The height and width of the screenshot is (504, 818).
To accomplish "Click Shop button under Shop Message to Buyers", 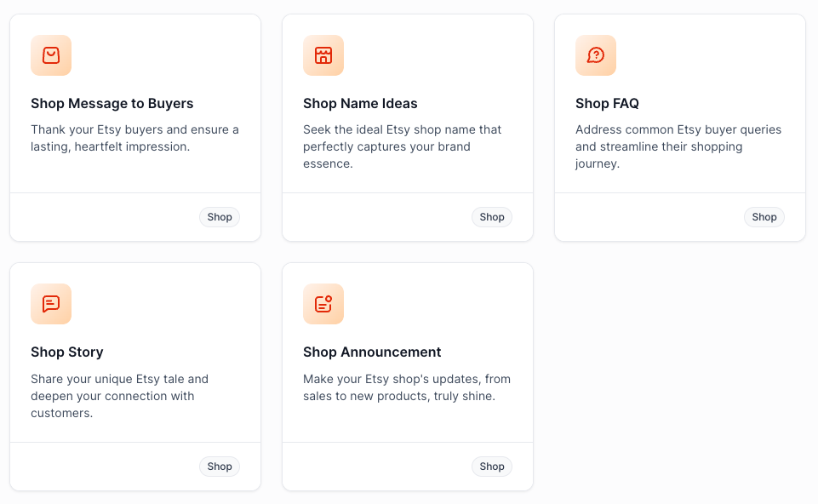I will (219, 217).
